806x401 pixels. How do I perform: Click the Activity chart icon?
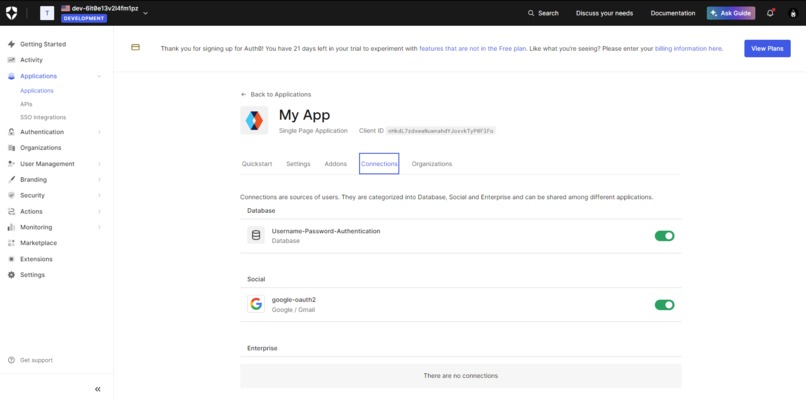[x=11, y=60]
